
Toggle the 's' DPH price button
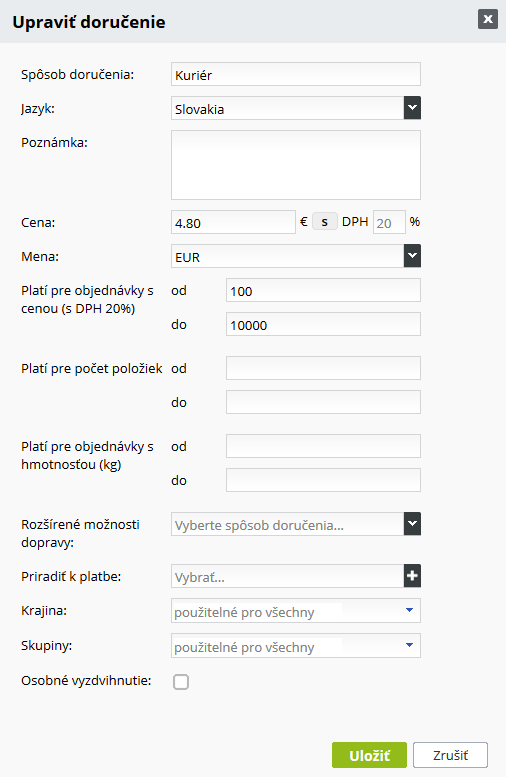point(325,222)
